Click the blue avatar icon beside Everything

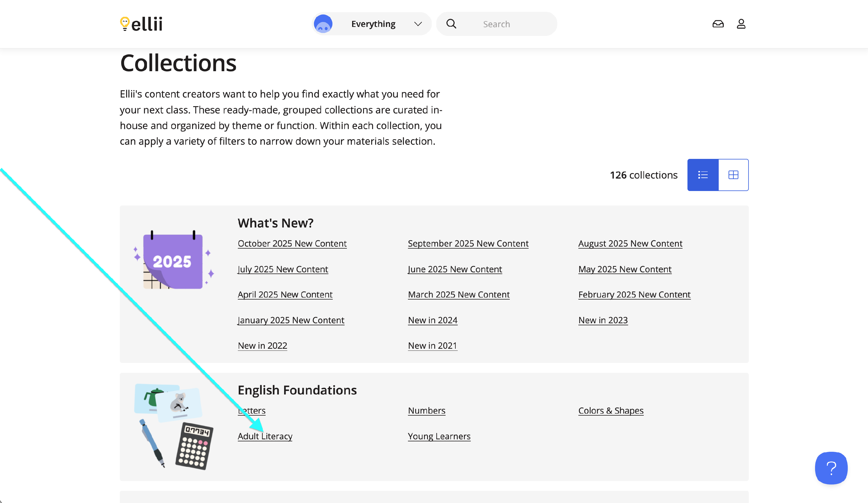tap(323, 24)
